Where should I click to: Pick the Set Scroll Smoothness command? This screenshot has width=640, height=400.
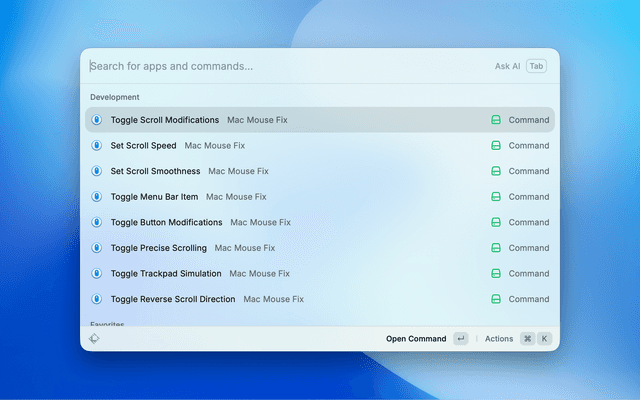pos(155,171)
